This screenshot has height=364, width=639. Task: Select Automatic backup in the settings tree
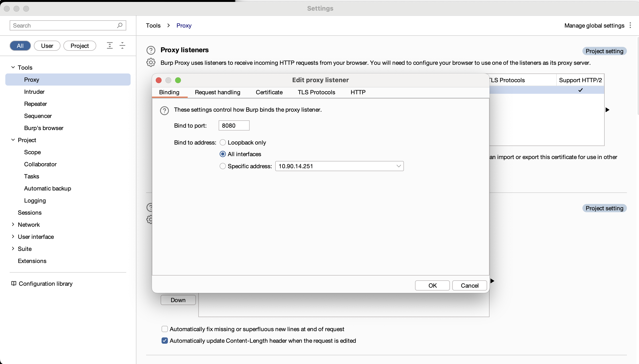point(47,188)
